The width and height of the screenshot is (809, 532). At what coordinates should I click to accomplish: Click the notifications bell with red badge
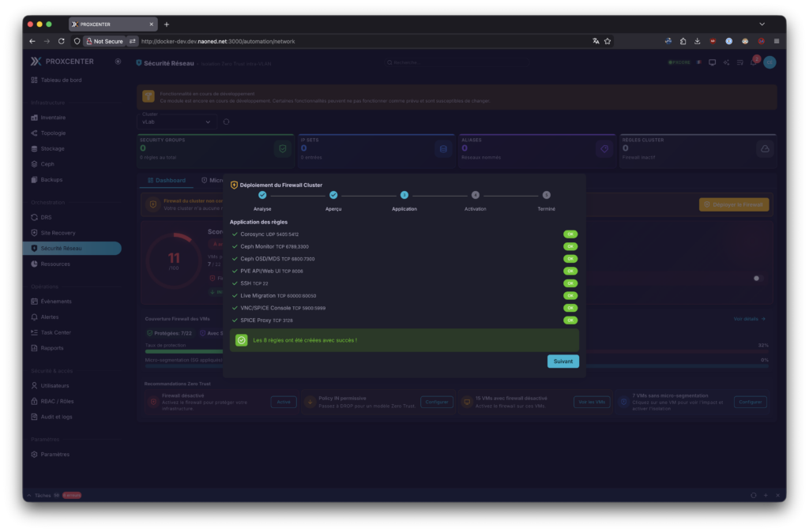(754, 62)
